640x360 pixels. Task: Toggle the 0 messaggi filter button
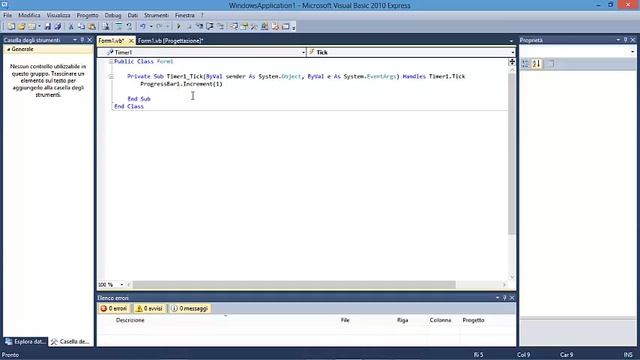[190, 309]
